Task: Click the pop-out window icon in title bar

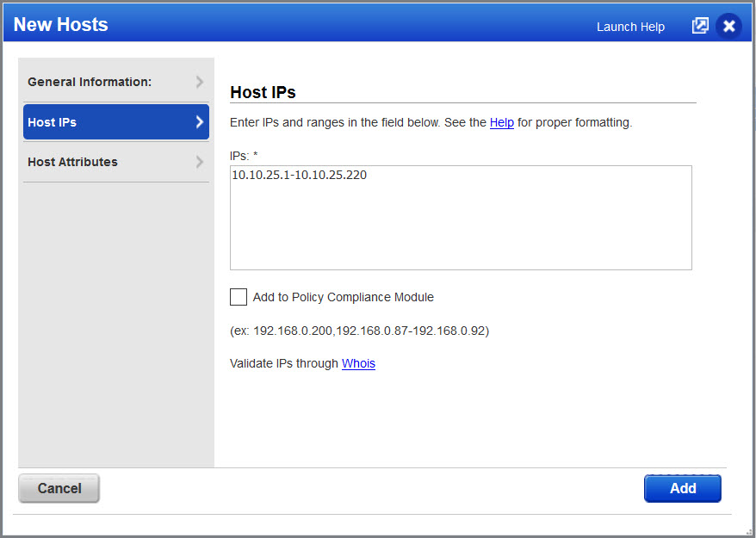Action: pos(700,25)
